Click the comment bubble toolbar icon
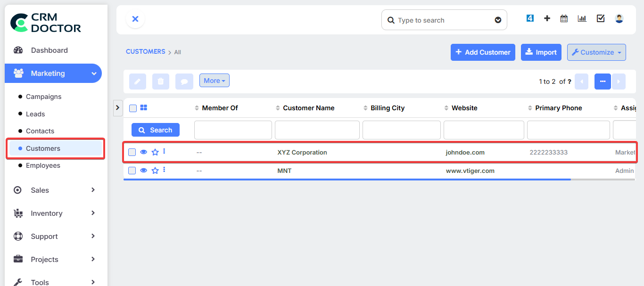 (184, 82)
